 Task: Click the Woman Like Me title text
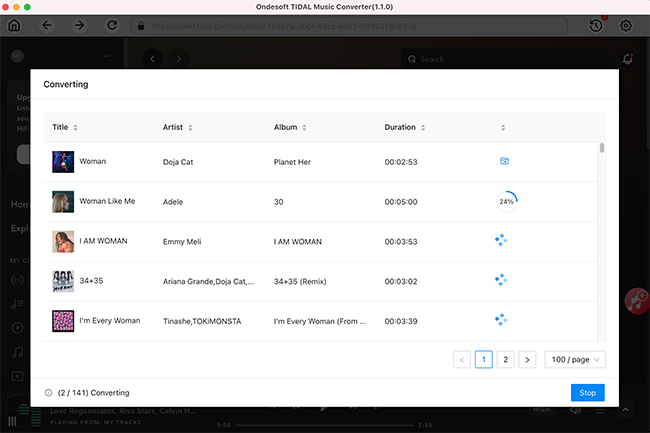click(x=107, y=201)
